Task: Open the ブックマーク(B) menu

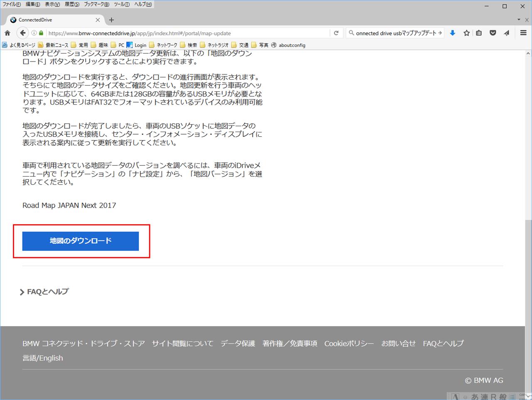Action: pos(96,4)
